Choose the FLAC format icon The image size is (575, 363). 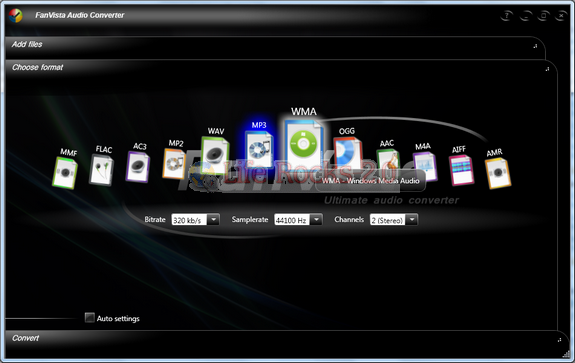(x=101, y=170)
